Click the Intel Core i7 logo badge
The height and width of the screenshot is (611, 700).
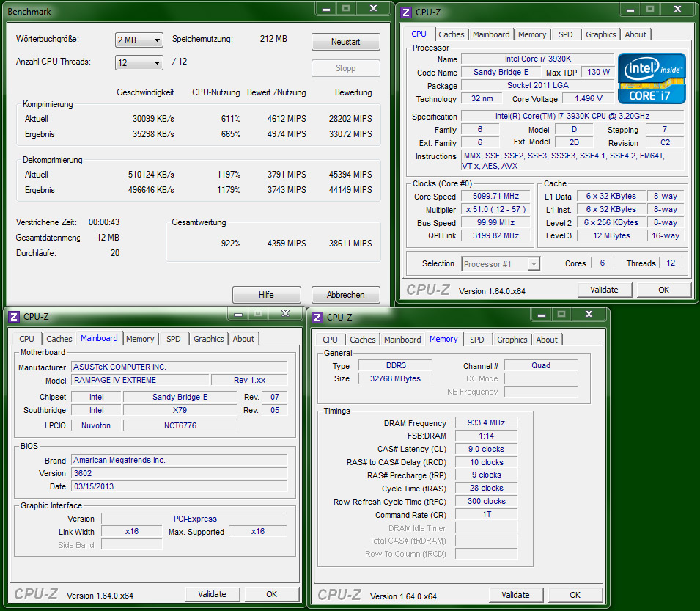coord(652,78)
